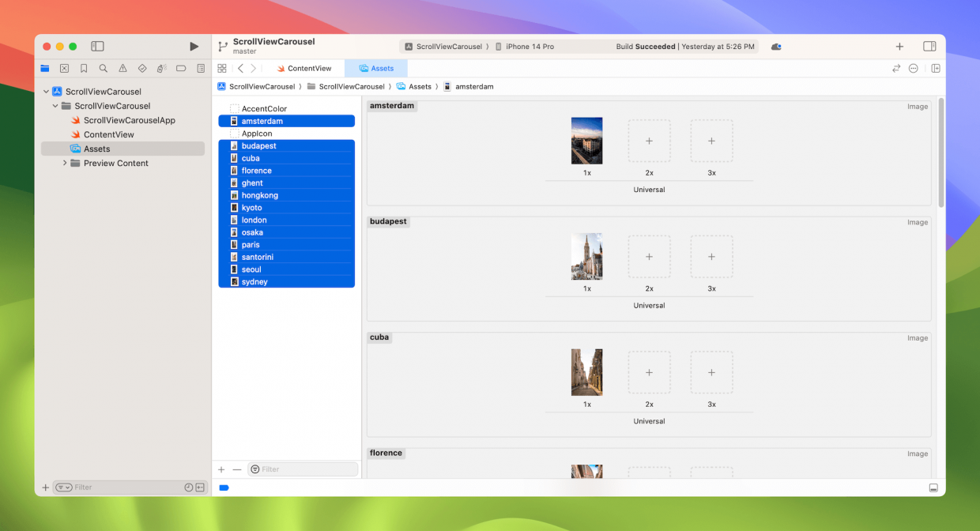Go back with the left chevron
Screen dimensions: 980x531
[x=240, y=69]
